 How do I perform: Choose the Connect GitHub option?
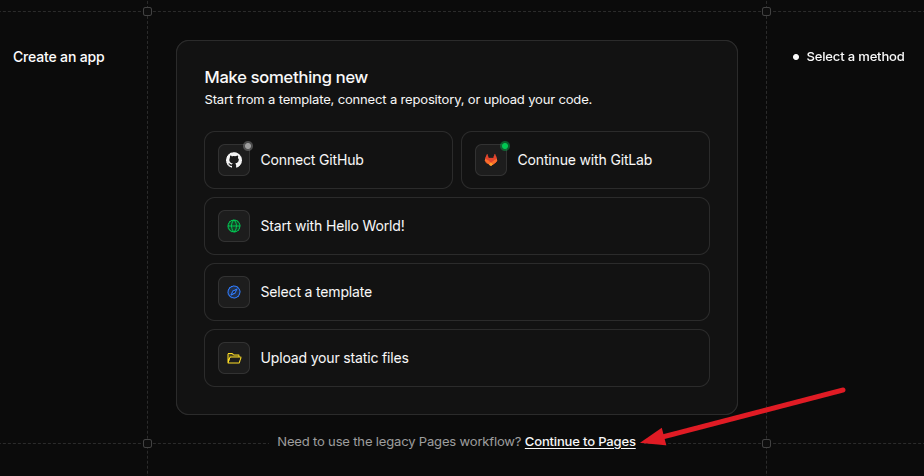tap(328, 160)
